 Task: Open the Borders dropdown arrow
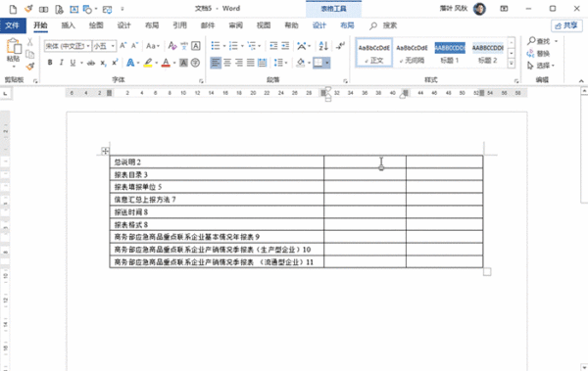coord(327,63)
